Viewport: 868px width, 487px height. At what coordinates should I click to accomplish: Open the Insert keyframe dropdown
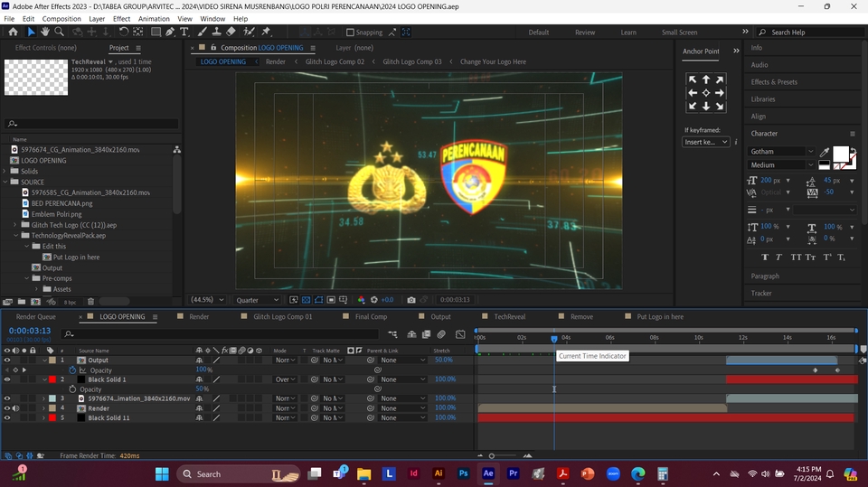pyautogui.click(x=706, y=142)
